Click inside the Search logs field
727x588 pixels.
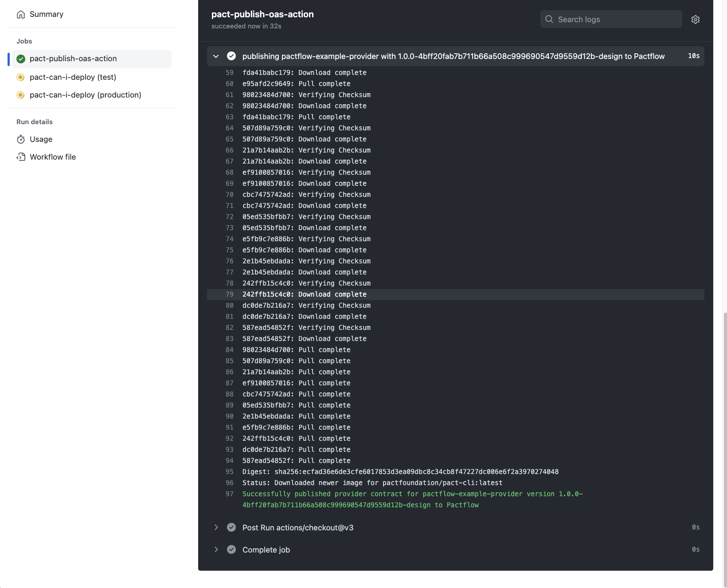pyautogui.click(x=612, y=19)
